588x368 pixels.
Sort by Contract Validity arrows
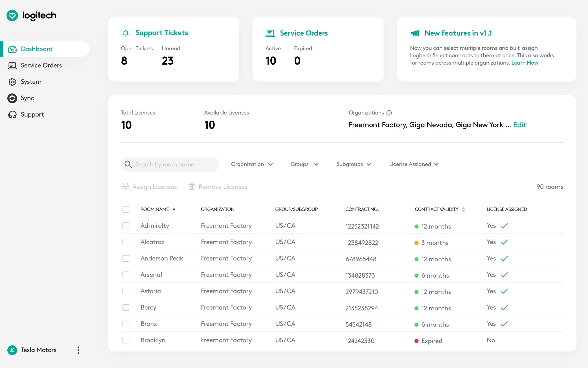(x=463, y=209)
